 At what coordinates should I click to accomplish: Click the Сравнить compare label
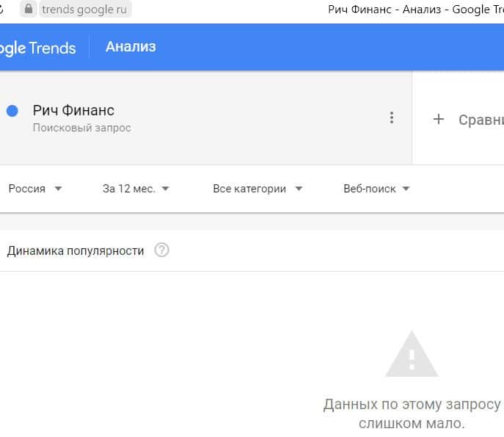point(481,120)
